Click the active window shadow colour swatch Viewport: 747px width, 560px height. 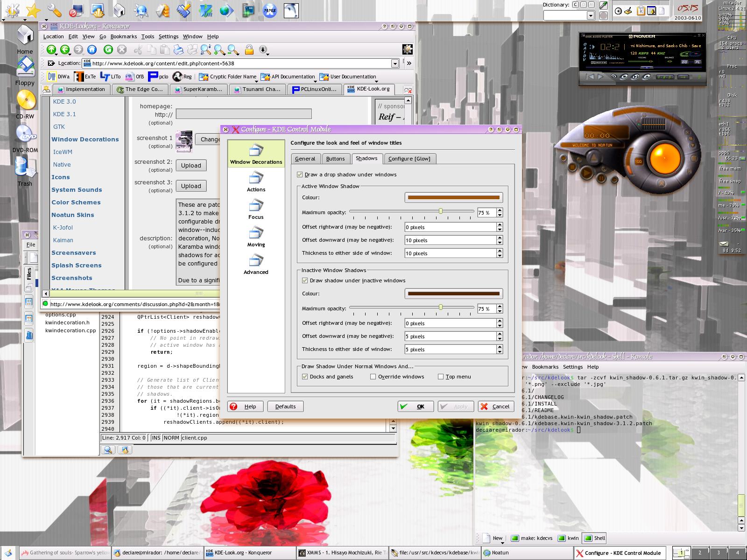click(x=453, y=197)
